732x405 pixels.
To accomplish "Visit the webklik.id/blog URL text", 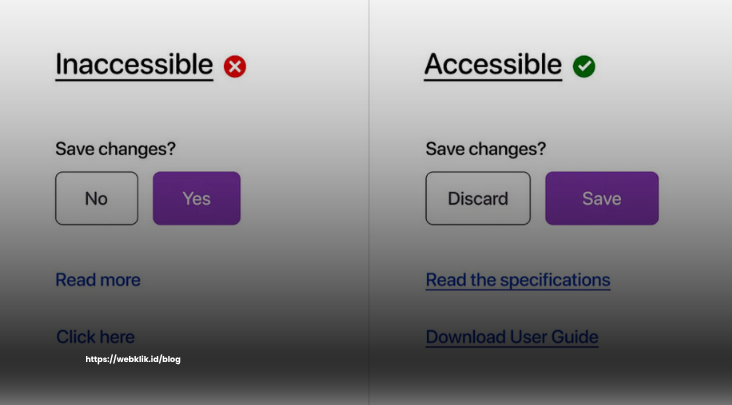I will coord(133,359).
